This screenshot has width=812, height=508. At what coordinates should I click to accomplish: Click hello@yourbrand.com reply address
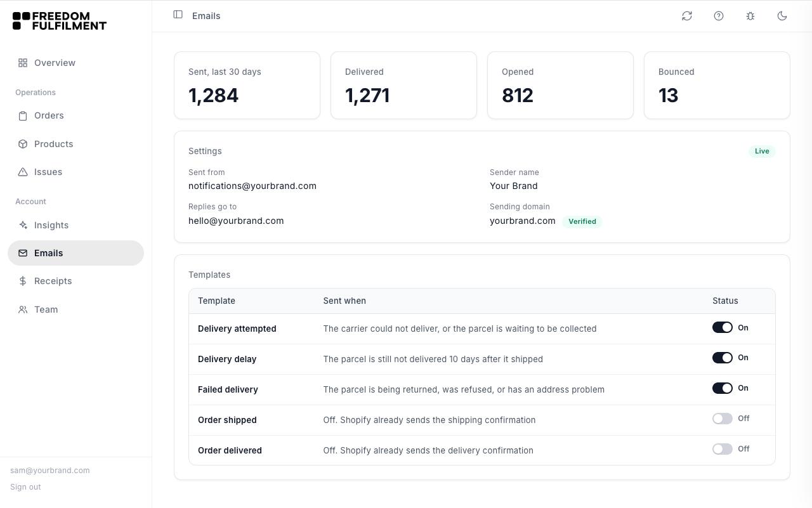coord(236,221)
